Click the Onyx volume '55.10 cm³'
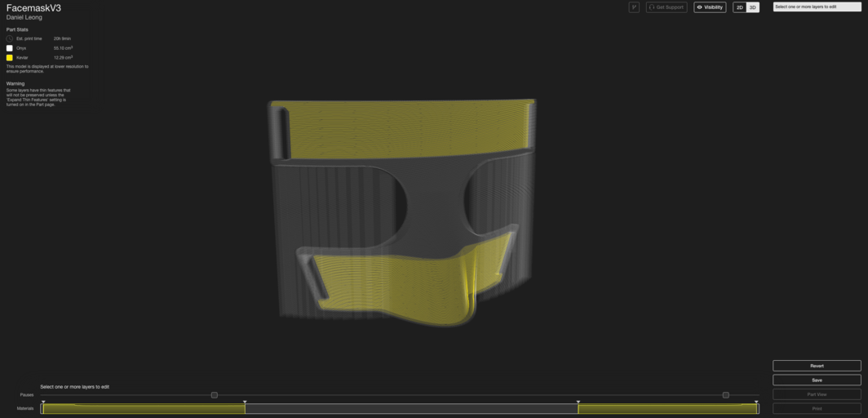The width and height of the screenshot is (868, 418). (x=63, y=48)
